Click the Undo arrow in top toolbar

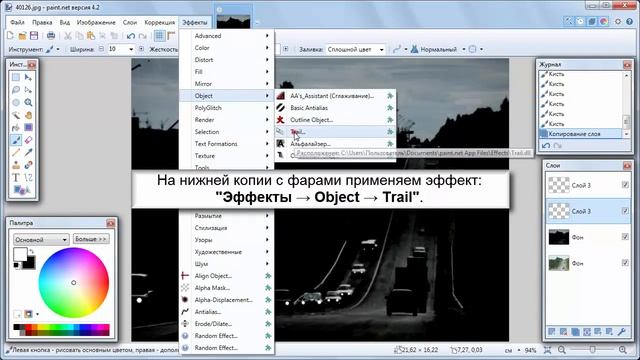[131, 36]
